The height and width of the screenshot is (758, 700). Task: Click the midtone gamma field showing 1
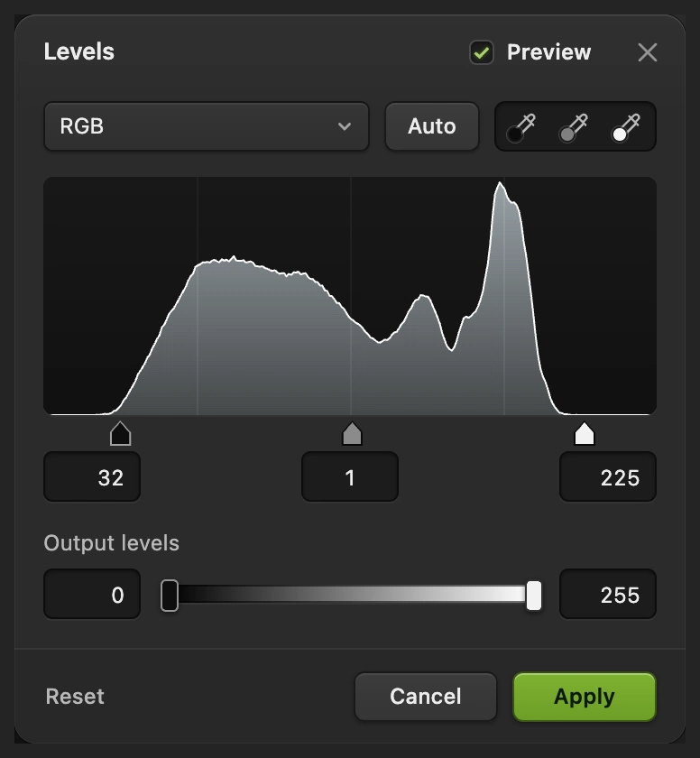350,476
